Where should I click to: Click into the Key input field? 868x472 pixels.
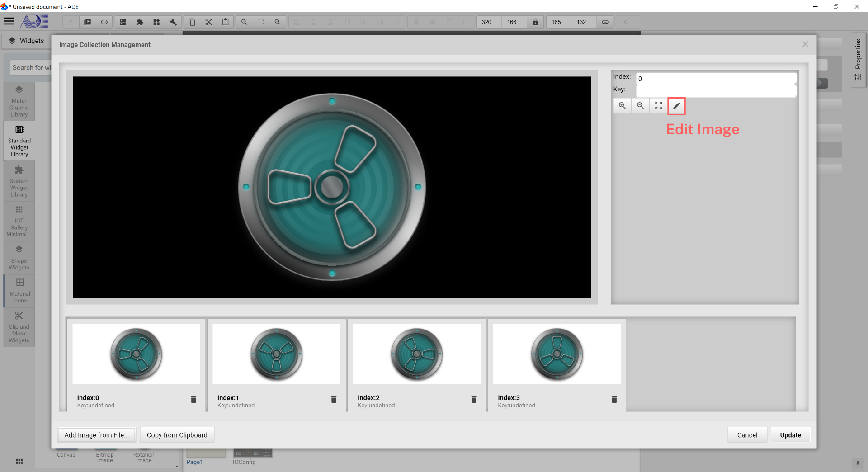click(716, 91)
